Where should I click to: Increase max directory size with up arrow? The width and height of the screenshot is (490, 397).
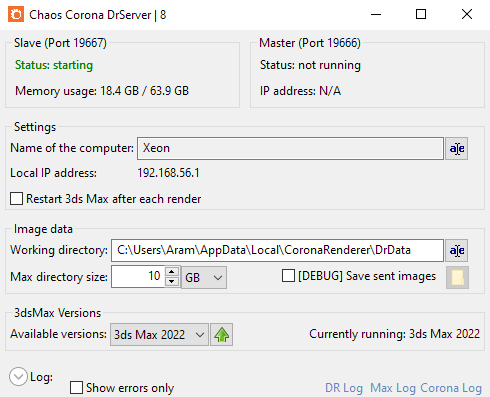coord(172,272)
